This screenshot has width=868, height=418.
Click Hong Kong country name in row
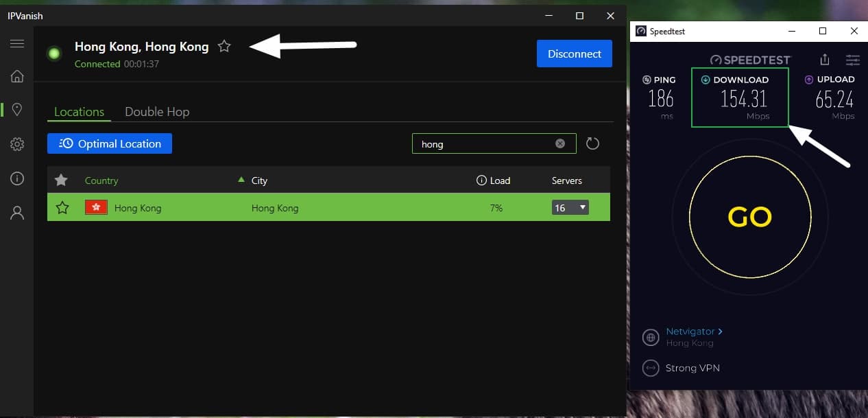click(x=138, y=208)
